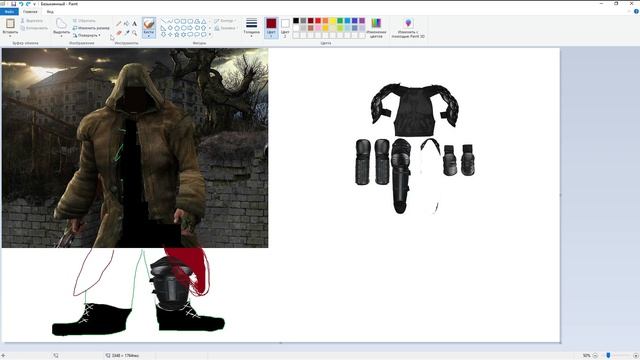Select the Magnifier zoom tool
This screenshot has height=360, width=640.
coord(134,33)
